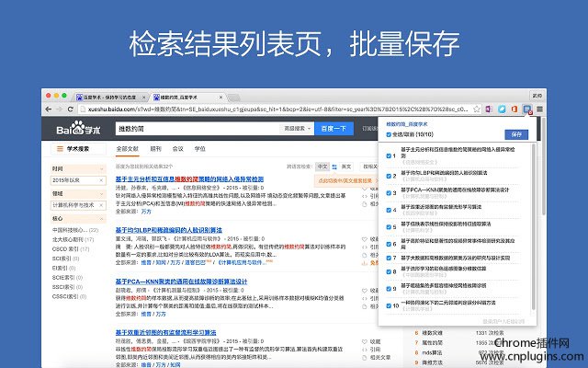Uncheck item 1 checkbox in popup list

pos(389,155)
